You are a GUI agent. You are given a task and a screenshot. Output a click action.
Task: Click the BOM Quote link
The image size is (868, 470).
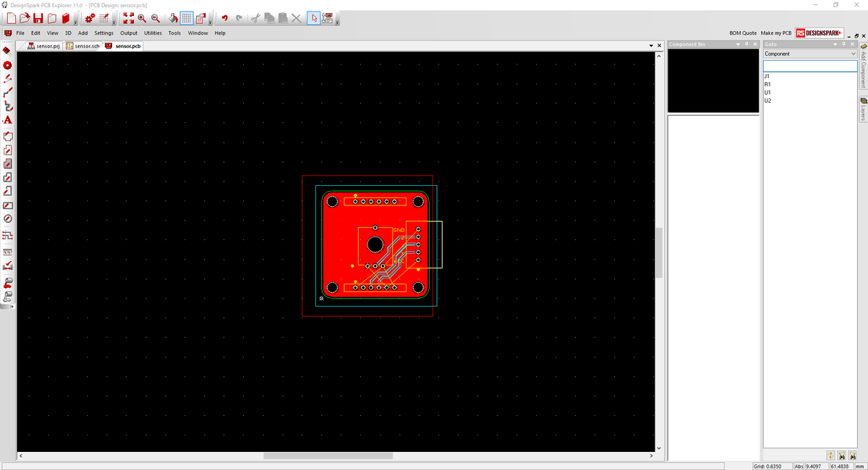point(742,33)
